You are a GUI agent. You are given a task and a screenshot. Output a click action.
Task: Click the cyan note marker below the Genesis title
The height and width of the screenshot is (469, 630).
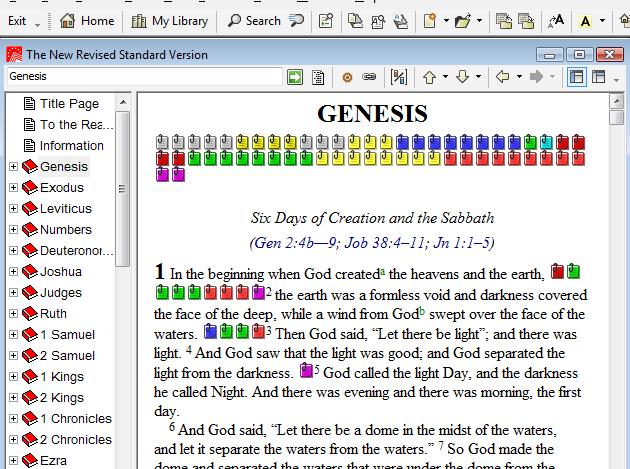(546, 142)
